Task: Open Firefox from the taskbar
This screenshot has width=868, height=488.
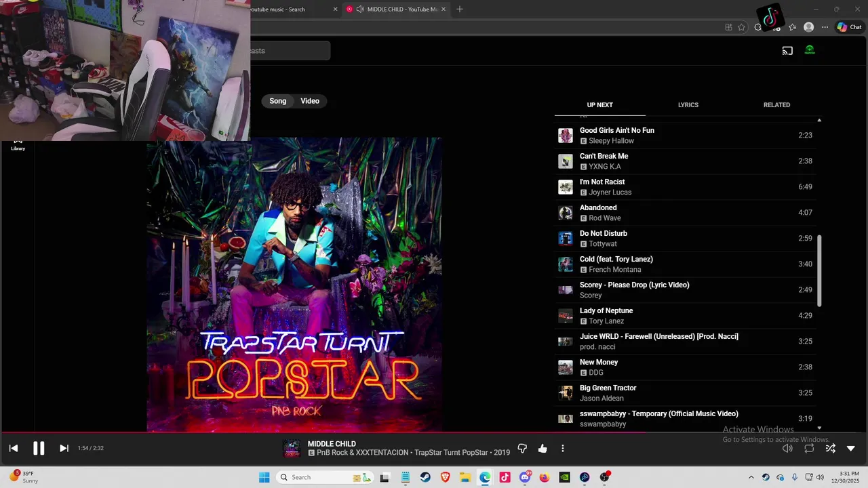Action: click(x=545, y=477)
